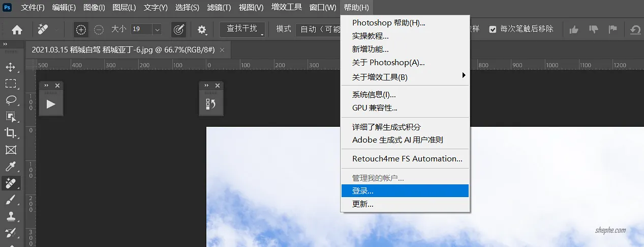Uncheck 每次笔触后移除 checkbox
The height and width of the screenshot is (247, 644).
(493, 29)
